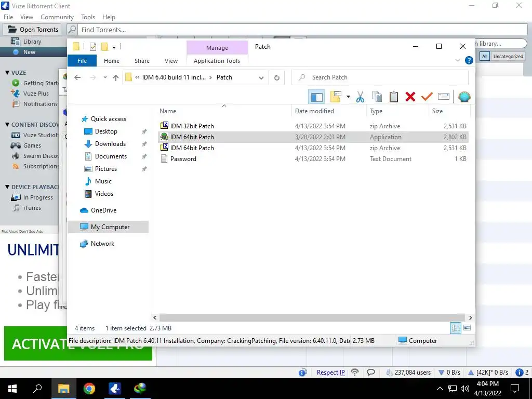Select My Computer in navigation pane
532x399 pixels.
[x=108, y=227]
